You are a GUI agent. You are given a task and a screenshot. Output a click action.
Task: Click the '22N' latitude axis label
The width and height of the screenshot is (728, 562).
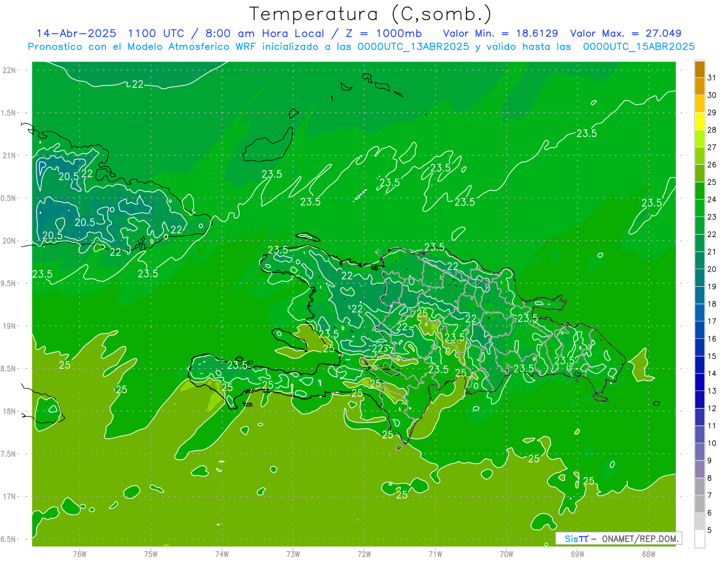10,70
